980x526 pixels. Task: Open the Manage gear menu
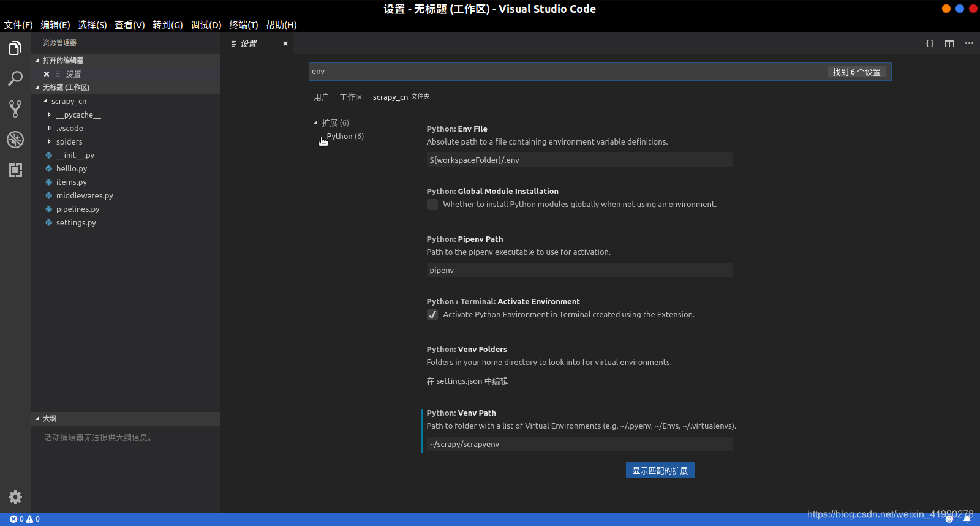click(x=15, y=497)
